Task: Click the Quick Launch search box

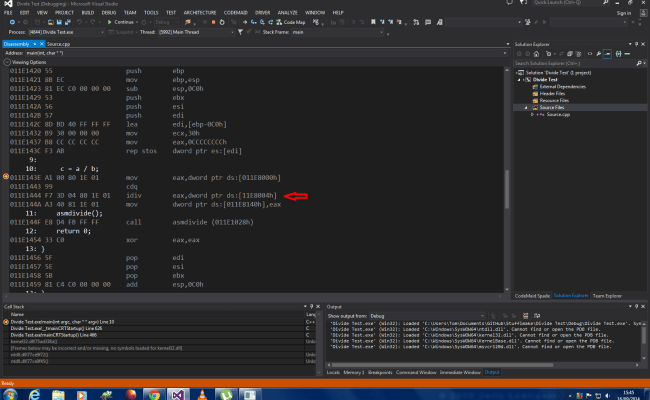Action: coord(570,2)
